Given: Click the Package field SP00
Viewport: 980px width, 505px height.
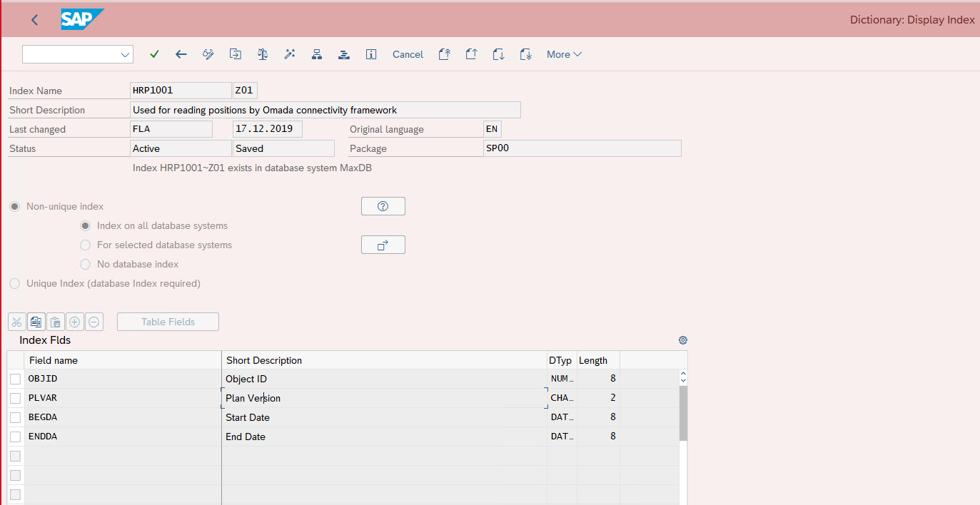Looking at the screenshot, I should (x=582, y=148).
